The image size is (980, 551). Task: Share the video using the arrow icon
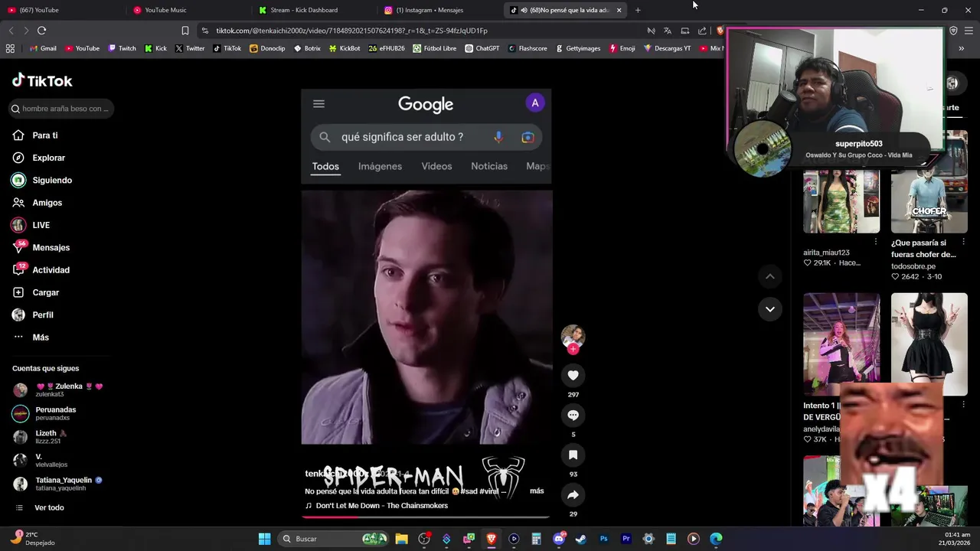coord(573,494)
